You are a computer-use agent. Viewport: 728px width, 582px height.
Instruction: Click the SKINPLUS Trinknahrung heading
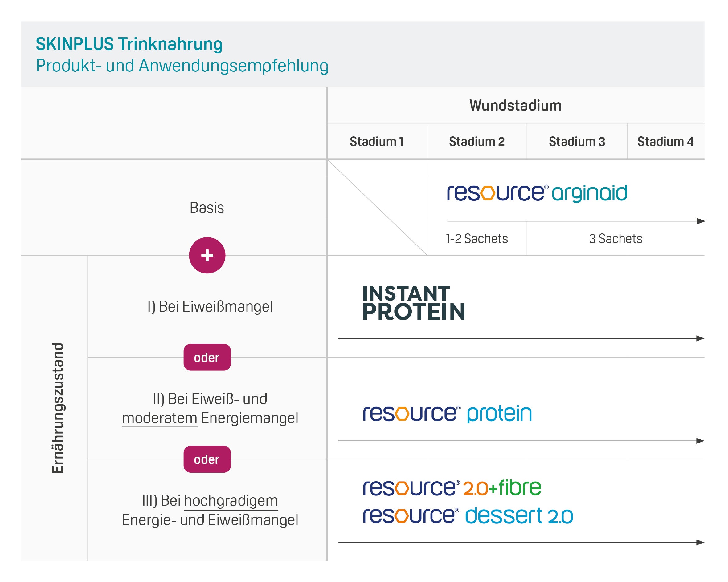(x=129, y=44)
